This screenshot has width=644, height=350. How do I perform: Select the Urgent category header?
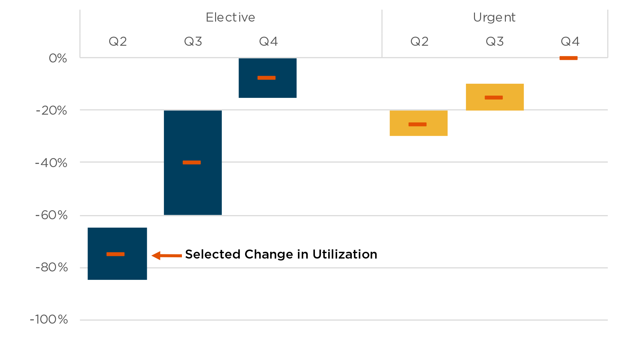pyautogui.click(x=494, y=17)
